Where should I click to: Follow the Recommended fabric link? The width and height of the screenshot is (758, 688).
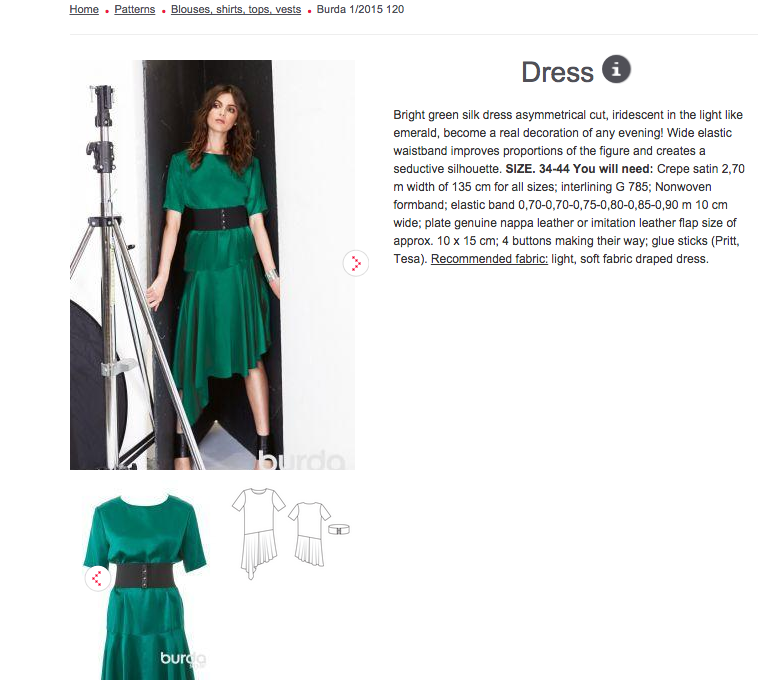point(489,259)
